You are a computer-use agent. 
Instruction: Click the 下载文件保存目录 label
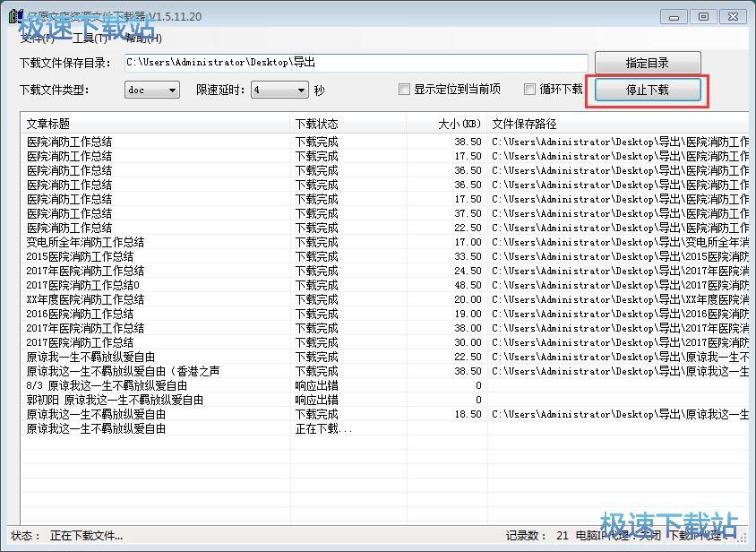click(x=65, y=64)
